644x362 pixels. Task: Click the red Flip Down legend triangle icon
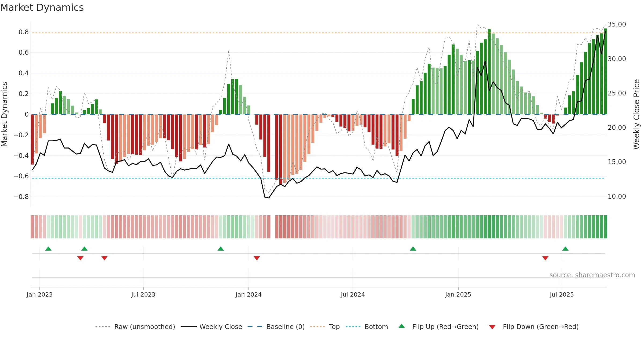click(492, 327)
